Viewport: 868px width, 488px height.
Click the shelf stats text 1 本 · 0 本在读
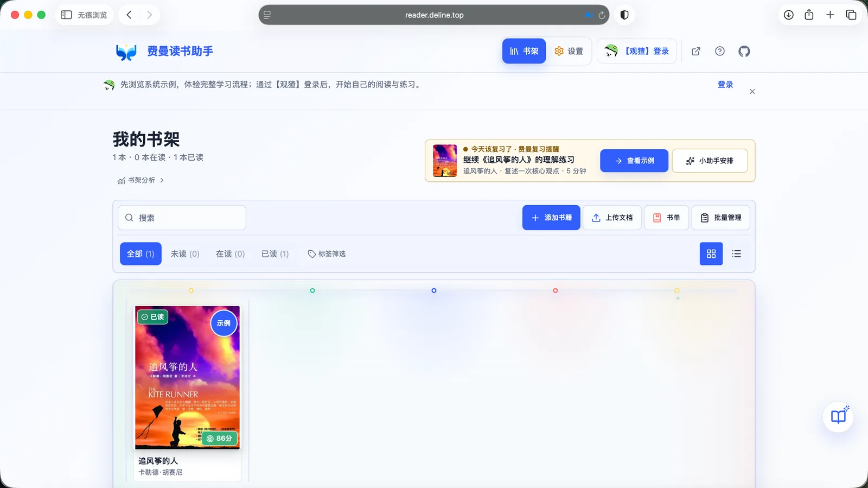tap(158, 157)
